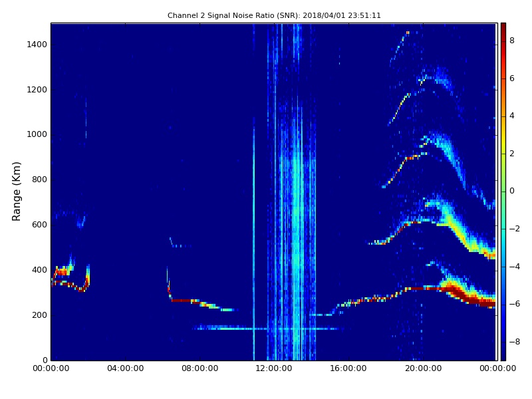Click the colorbar label 8
Image resolution: width=532 pixels, height=399 pixels.
(512, 41)
